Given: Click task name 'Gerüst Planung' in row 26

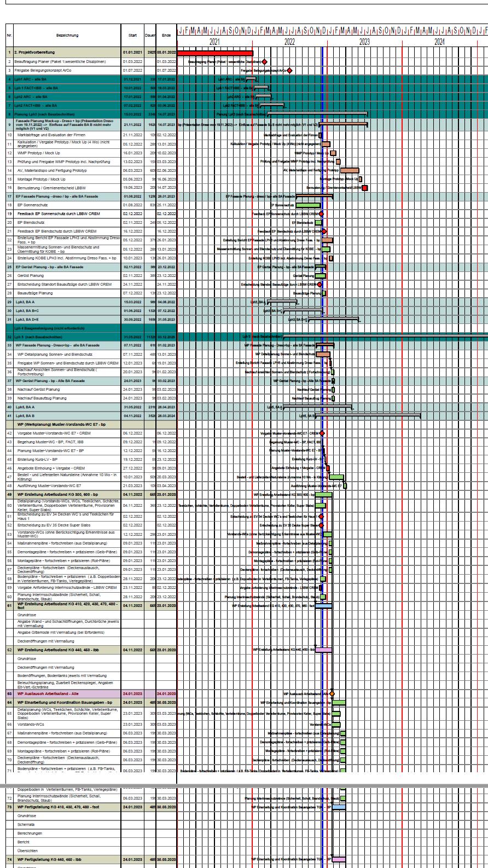Looking at the screenshot, I should 32,275.
